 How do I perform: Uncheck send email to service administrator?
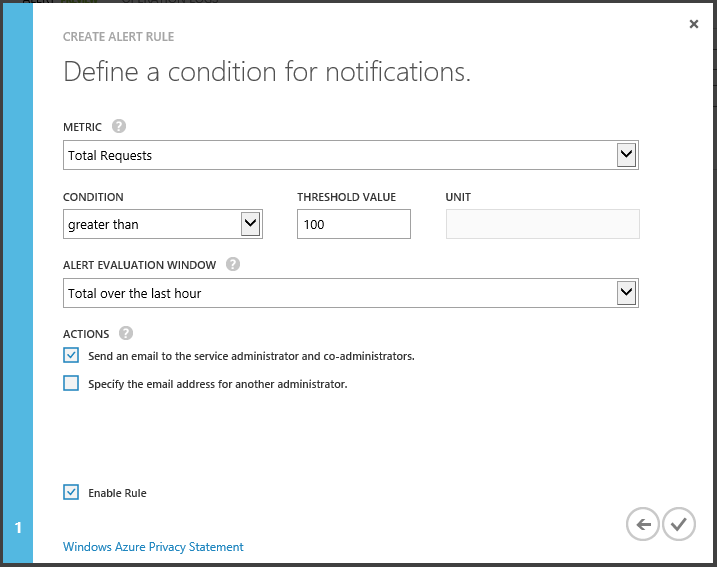pyautogui.click(x=71, y=355)
